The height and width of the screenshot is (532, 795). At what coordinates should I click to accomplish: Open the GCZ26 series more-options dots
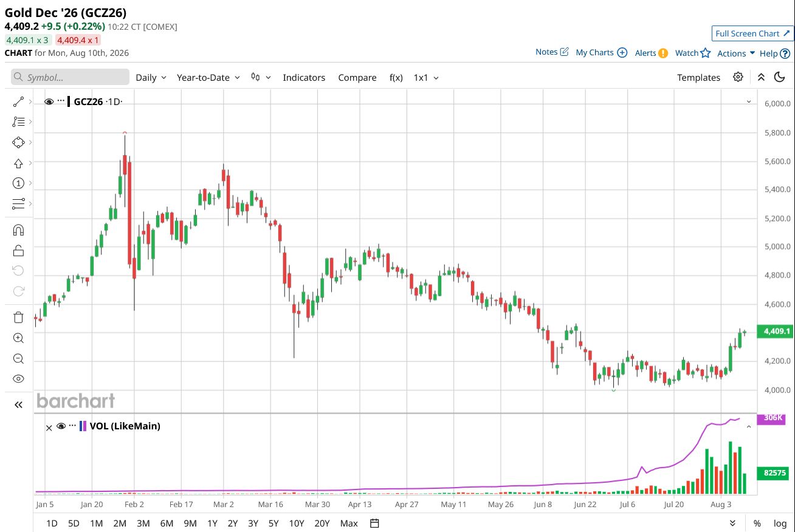[x=61, y=101]
